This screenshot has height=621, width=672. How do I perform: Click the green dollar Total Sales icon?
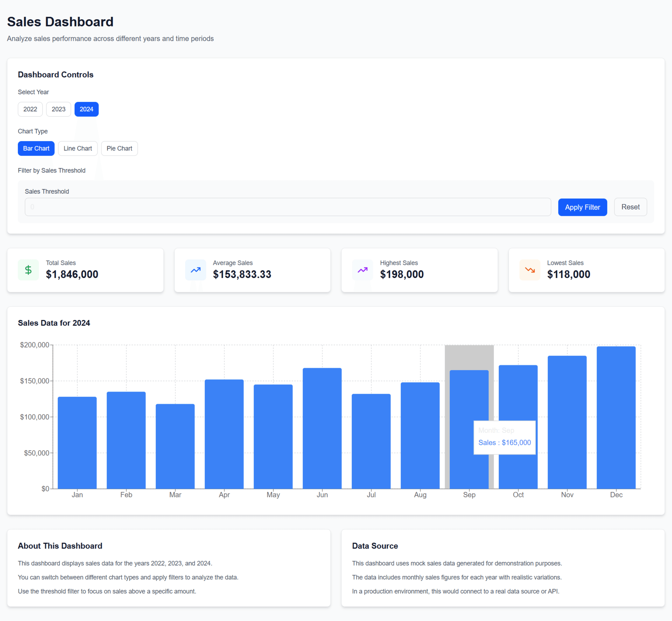(x=28, y=270)
